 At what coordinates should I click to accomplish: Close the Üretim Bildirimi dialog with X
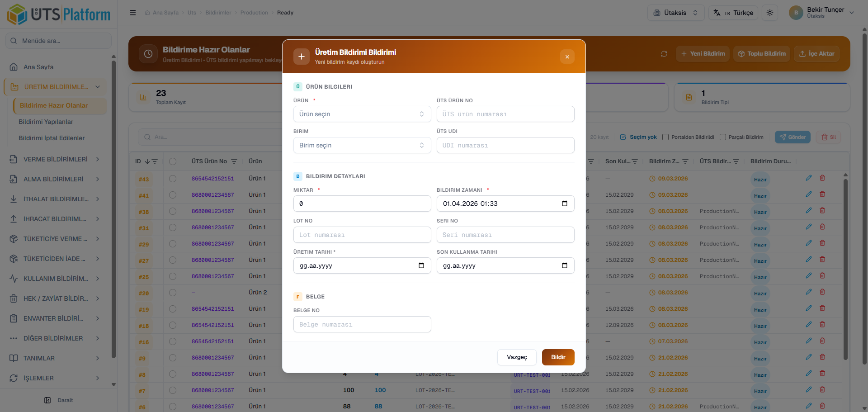567,57
